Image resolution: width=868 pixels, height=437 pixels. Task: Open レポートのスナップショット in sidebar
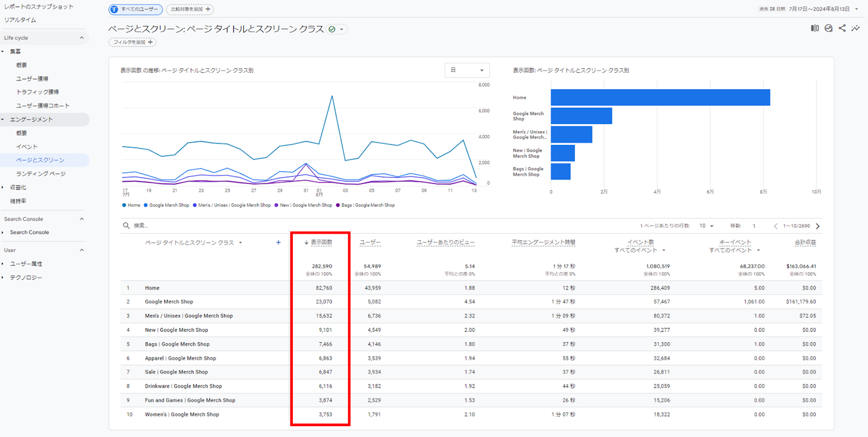tap(39, 7)
